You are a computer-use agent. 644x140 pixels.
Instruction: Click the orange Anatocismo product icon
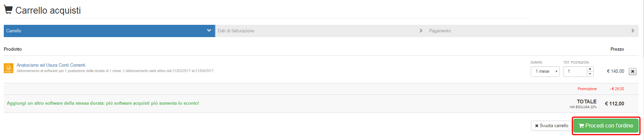tap(8, 68)
